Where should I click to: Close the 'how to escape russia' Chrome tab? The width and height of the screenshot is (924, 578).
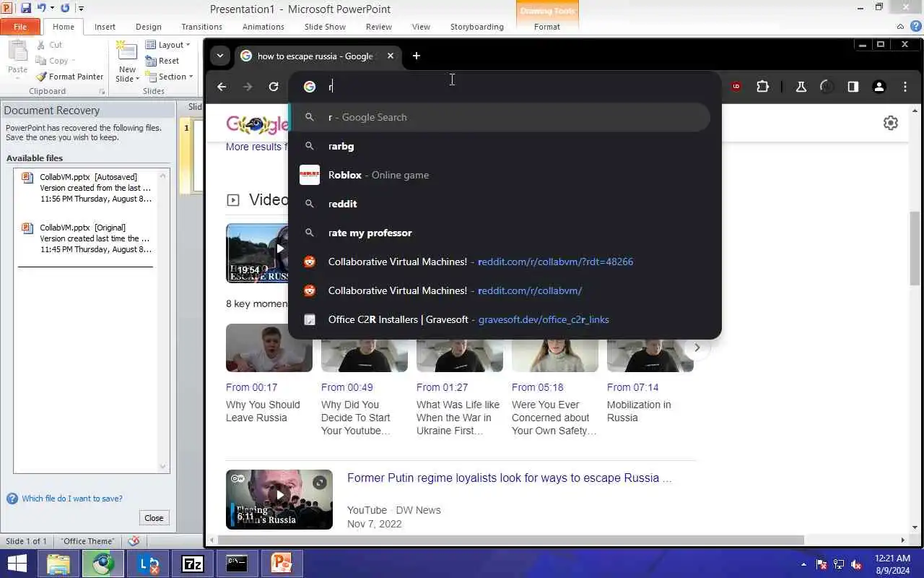[x=391, y=56]
